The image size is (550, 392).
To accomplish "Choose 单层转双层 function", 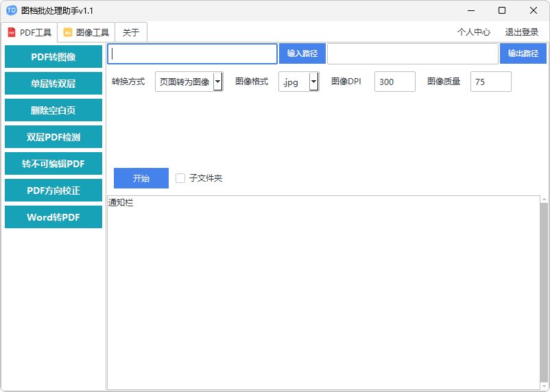I will (x=53, y=84).
